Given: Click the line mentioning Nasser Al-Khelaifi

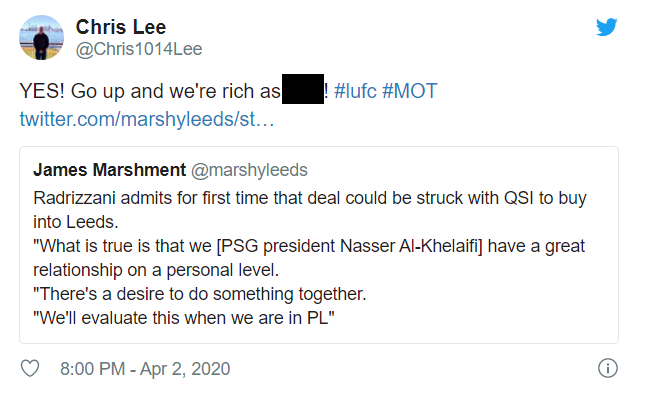Looking at the screenshot, I should tap(310, 246).
